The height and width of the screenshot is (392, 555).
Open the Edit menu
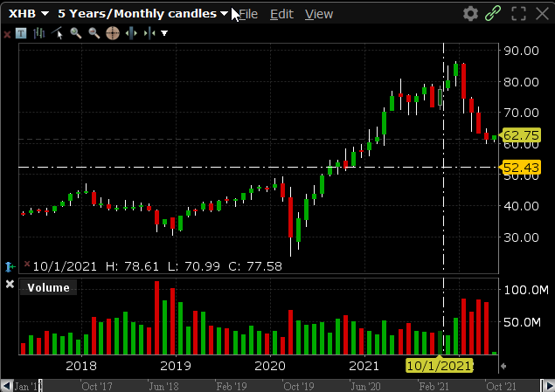(x=281, y=14)
